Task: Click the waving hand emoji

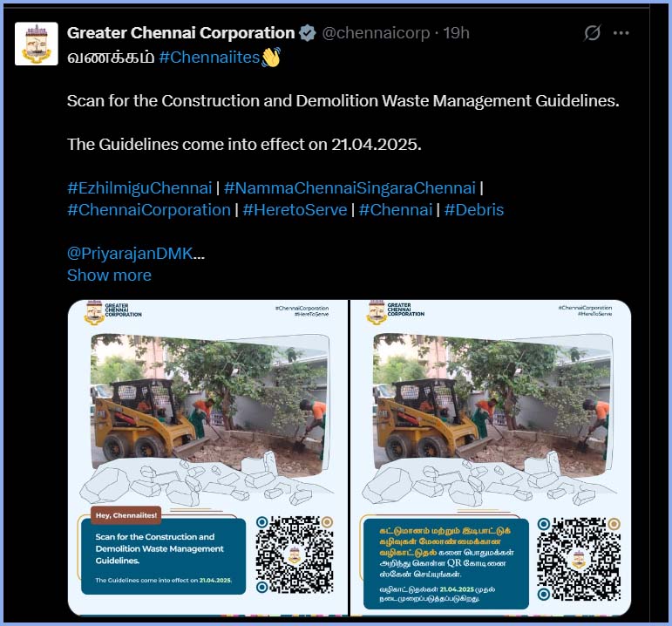Action: coord(271,57)
